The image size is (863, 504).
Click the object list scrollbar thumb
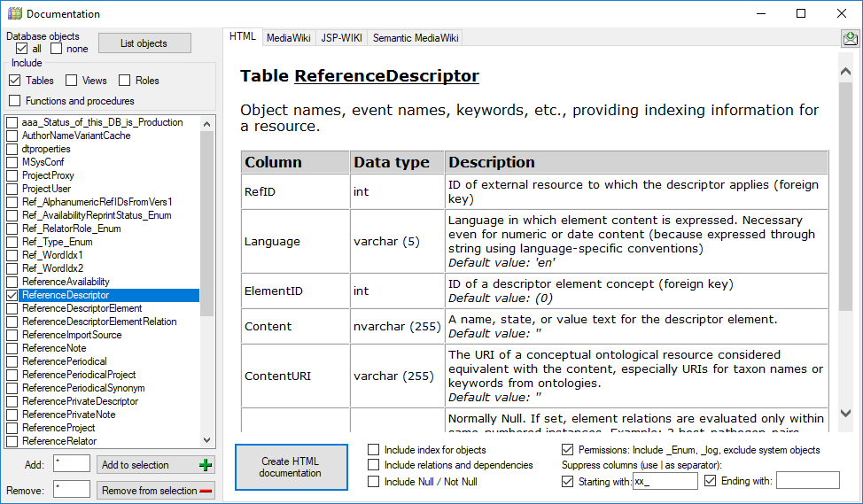[207, 223]
